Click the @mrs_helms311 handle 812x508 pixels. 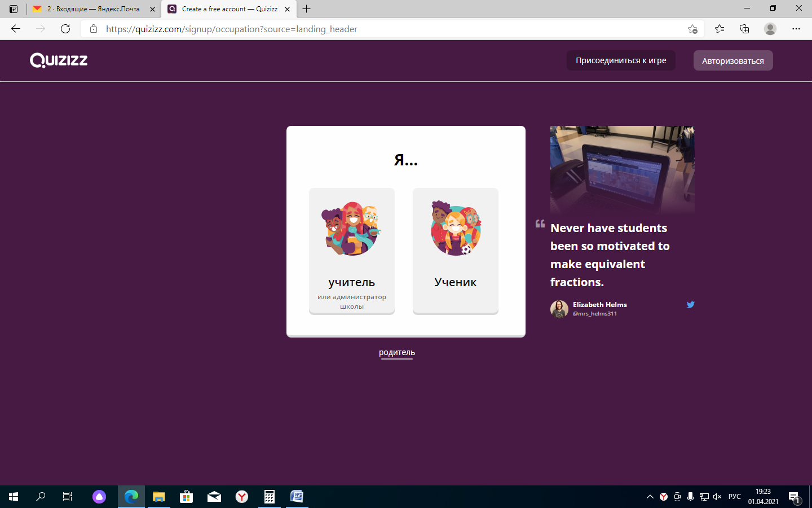click(595, 314)
